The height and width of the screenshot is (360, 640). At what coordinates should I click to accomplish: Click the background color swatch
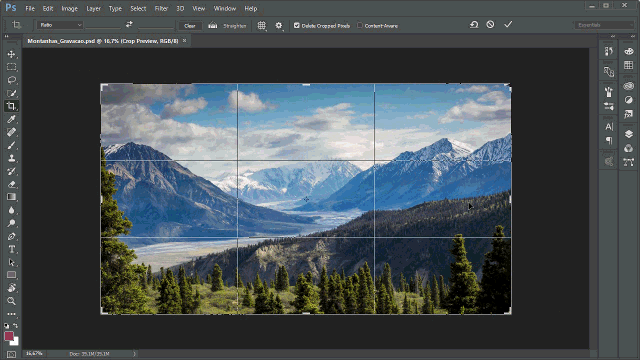click(16, 342)
